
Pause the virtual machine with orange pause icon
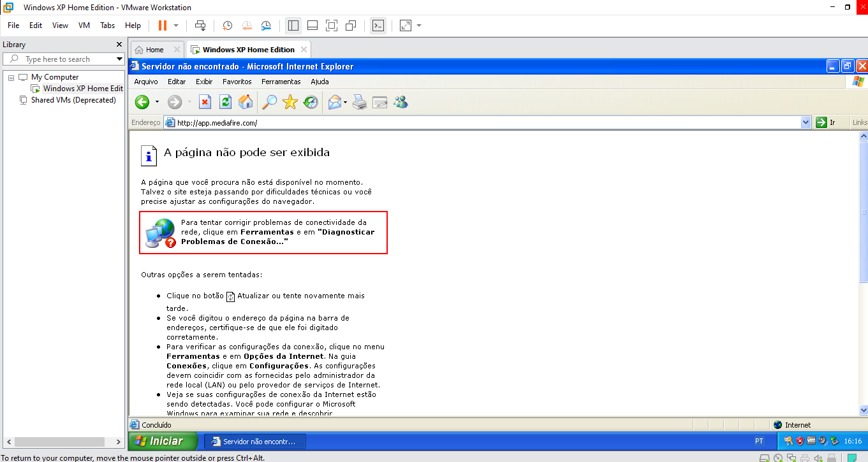(163, 25)
